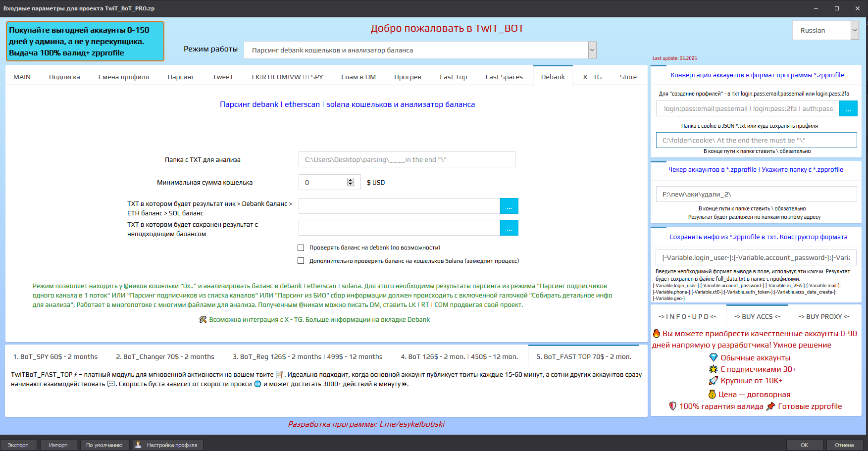
Task: Browse for the unsuitable balance TXT file
Action: [509, 228]
